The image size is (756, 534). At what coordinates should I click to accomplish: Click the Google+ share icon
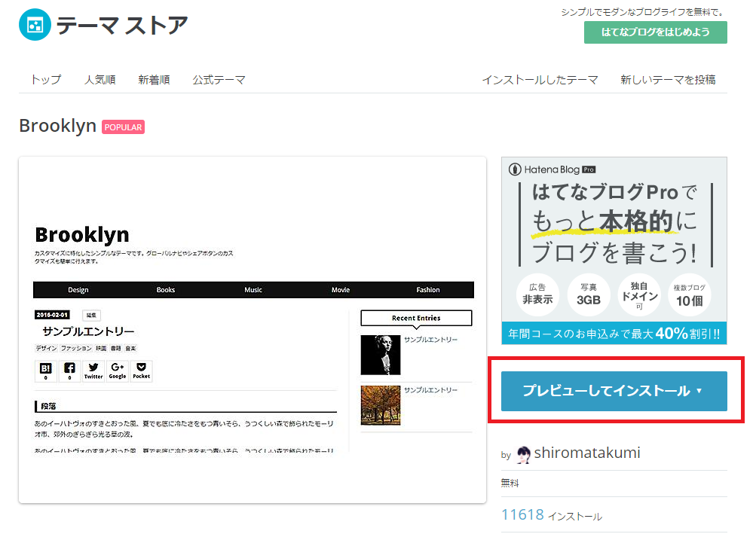pyautogui.click(x=117, y=371)
